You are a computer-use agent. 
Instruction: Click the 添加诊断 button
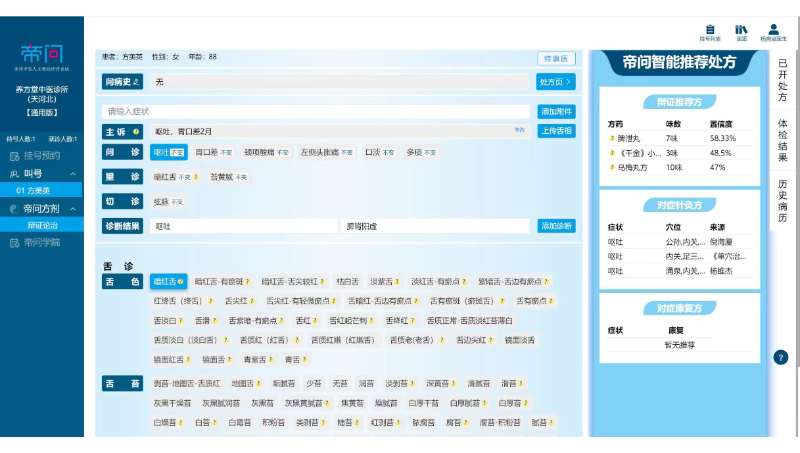[x=556, y=226]
